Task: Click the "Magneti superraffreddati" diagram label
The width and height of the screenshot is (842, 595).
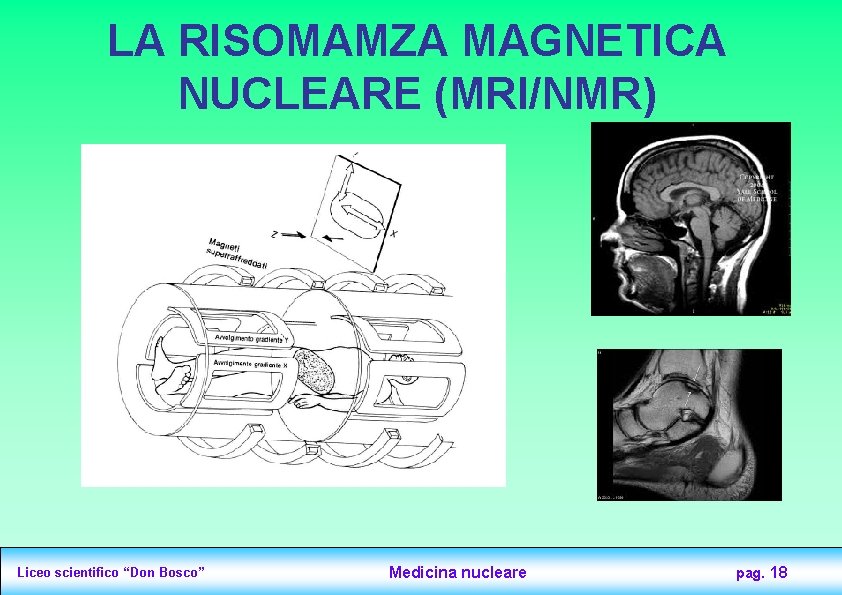Action: pyautogui.click(x=238, y=253)
